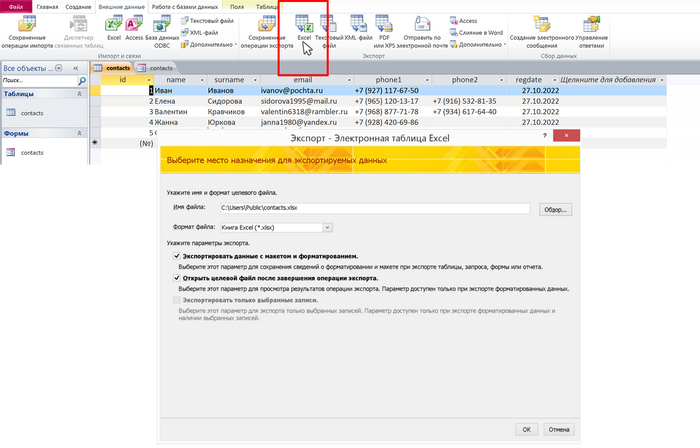The image size is (700, 448).
Task: Select row selector of Иван record
Action: tap(95, 91)
